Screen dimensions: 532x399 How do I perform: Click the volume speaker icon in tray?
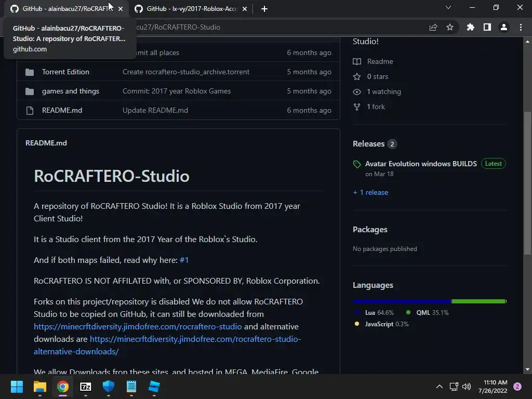pos(467,387)
